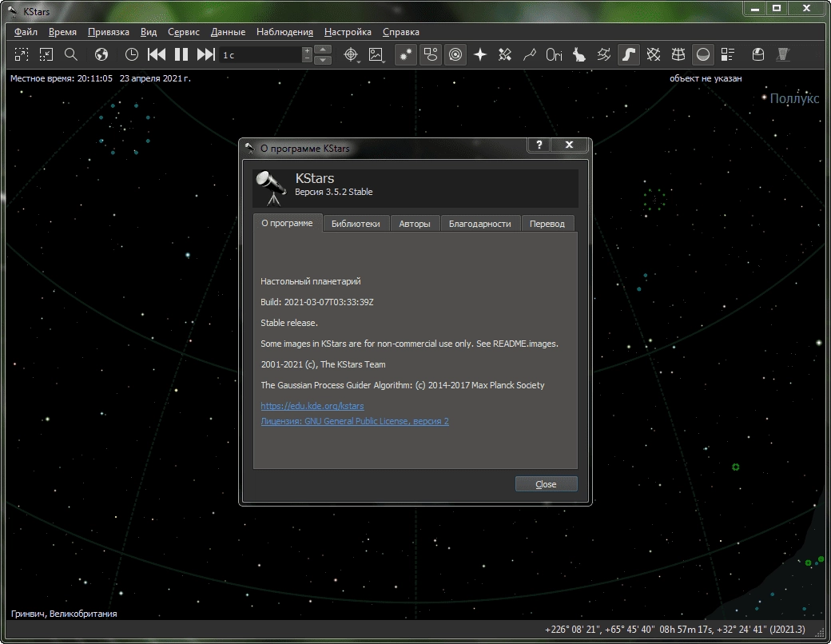Click the up arrow beside the time step box
The width and height of the screenshot is (831, 644).
tap(323, 50)
